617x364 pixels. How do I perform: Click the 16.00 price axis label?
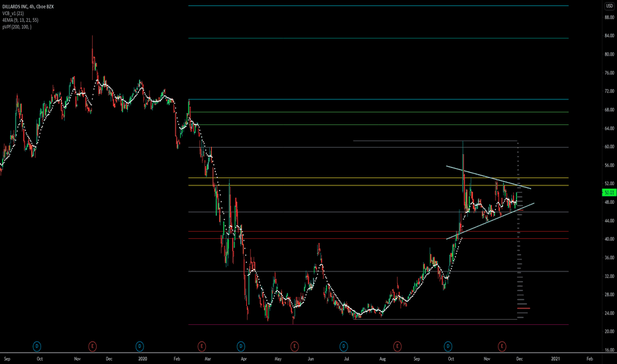point(609,350)
